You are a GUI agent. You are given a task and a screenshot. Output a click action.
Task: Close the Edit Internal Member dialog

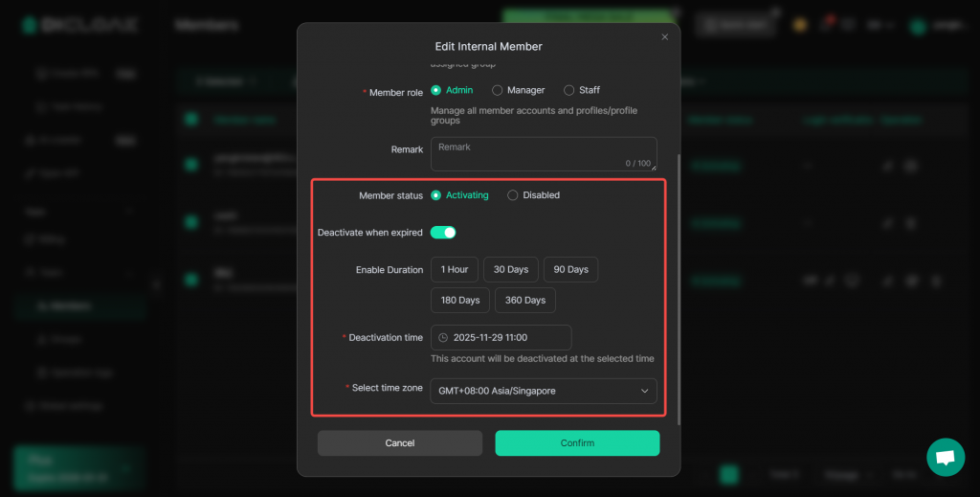tap(665, 37)
